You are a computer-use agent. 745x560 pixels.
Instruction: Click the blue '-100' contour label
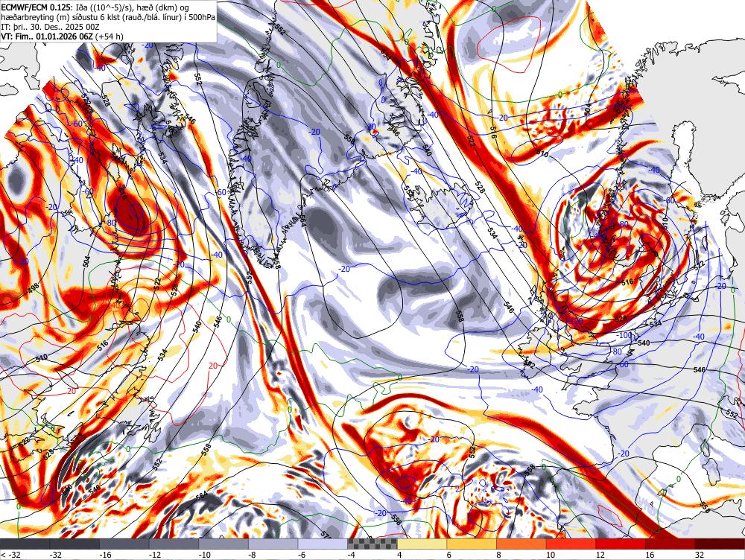point(624,335)
